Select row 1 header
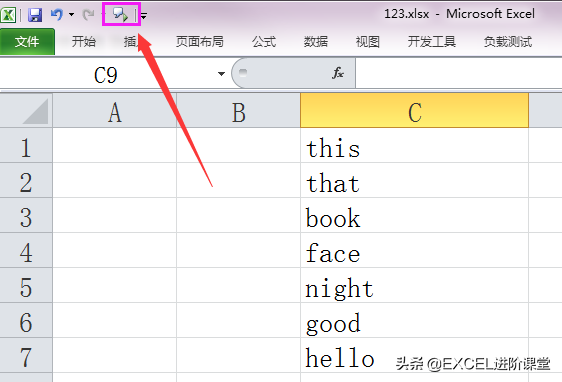The width and height of the screenshot is (562, 382). coord(26,145)
